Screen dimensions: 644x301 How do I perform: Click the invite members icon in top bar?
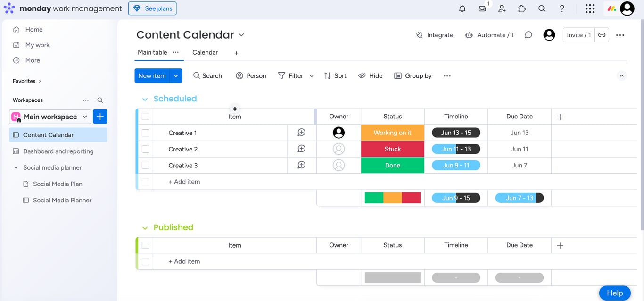click(x=502, y=8)
